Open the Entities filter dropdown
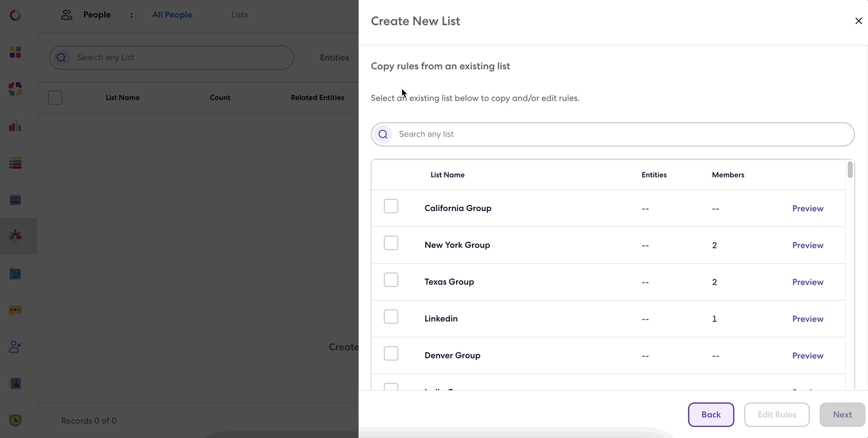Image resolution: width=868 pixels, height=438 pixels. [335, 58]
